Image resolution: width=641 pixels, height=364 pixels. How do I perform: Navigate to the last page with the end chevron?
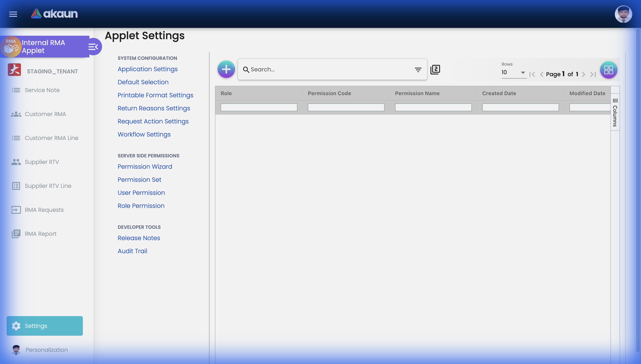593,74
